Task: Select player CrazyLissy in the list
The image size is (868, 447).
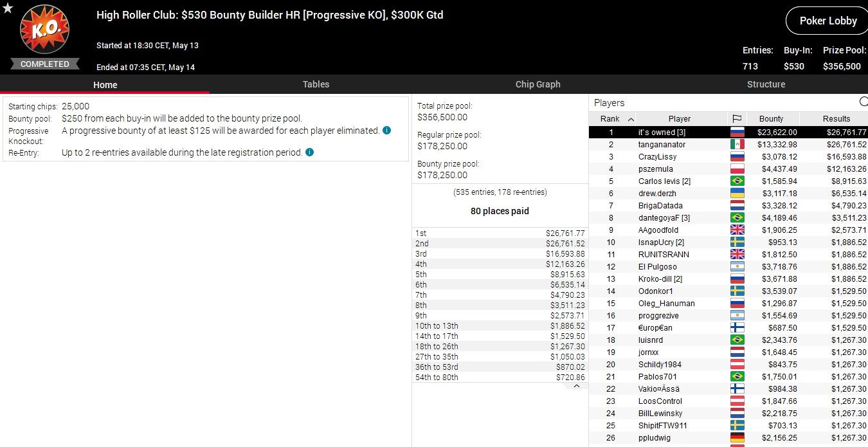Action: [x=657, y=157]
